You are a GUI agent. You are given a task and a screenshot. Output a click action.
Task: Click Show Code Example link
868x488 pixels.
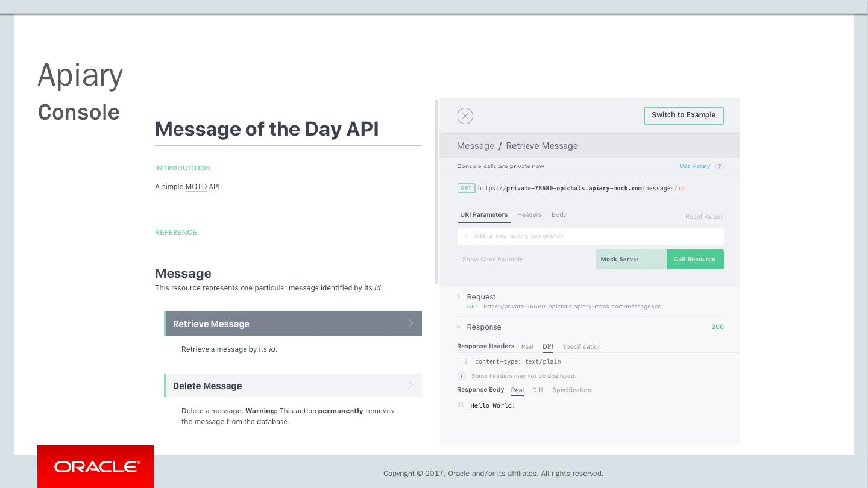pos(492,260)
